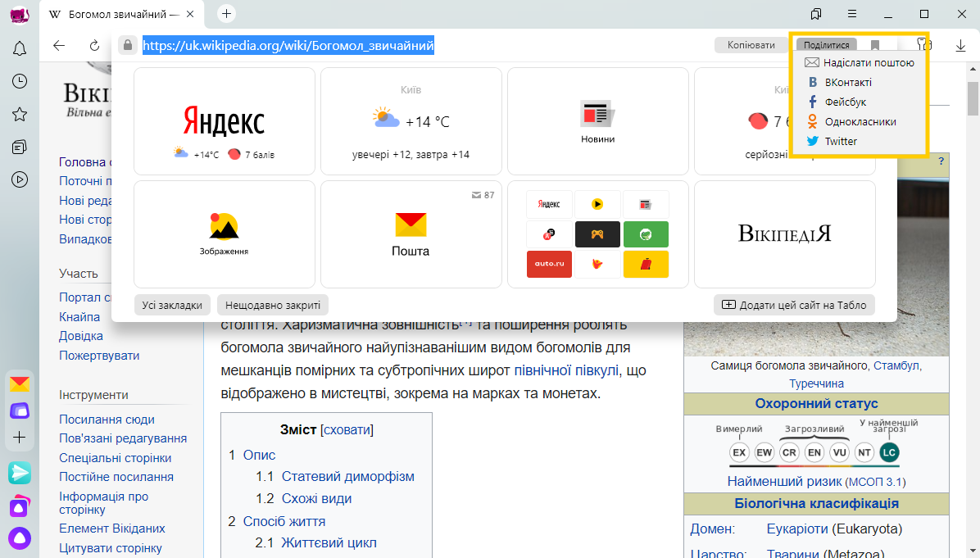Jump to Спосіб життя section
The width and height of the screenshot is (980, 558).
click(x=284, y=521)
